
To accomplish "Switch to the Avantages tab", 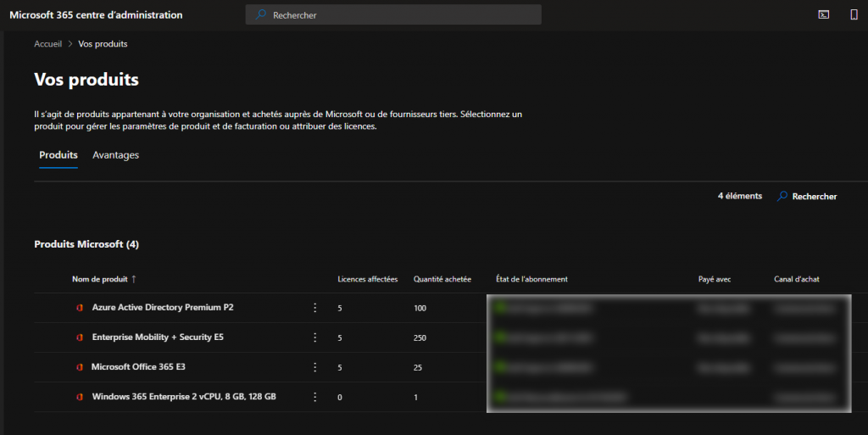I will [x=115, y=155].
